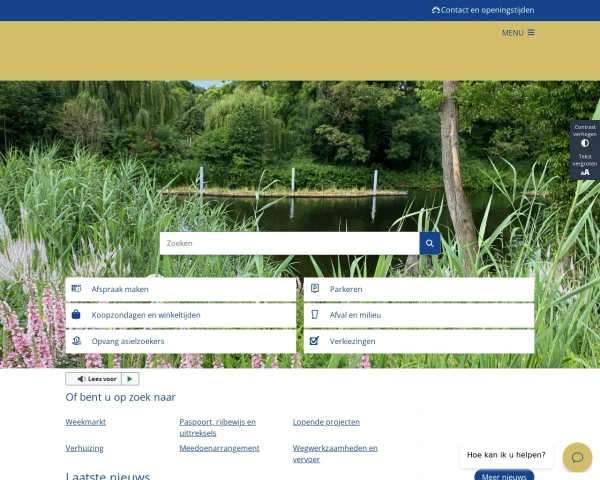Click shopping bag icon for Koopzondagen

click(x=76, y=314)
